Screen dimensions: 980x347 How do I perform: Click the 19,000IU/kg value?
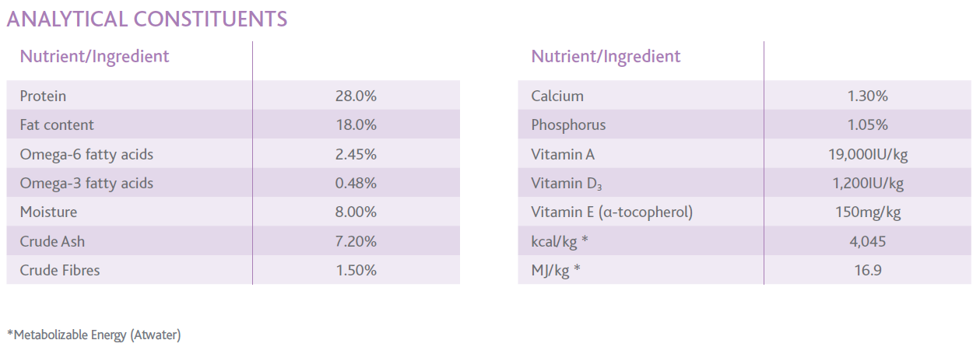point(868,154)
